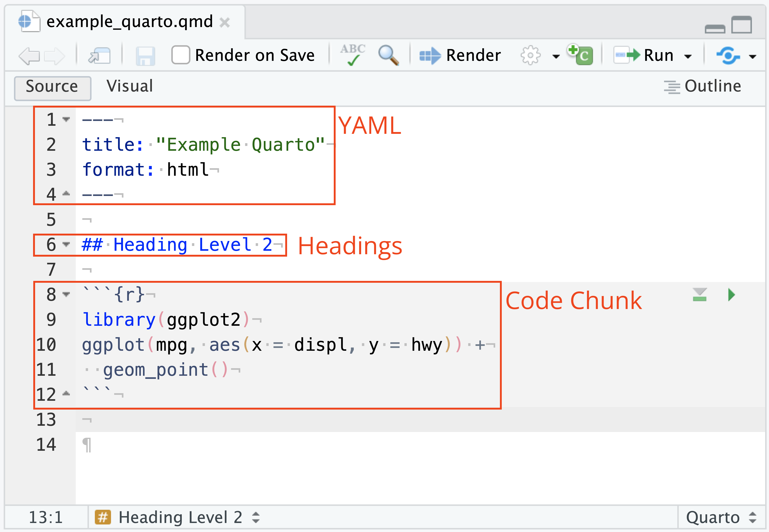Collapse fold marker at line 12
Image resolution: width=769 pixels, height=532 pixels.
[66, 394]
